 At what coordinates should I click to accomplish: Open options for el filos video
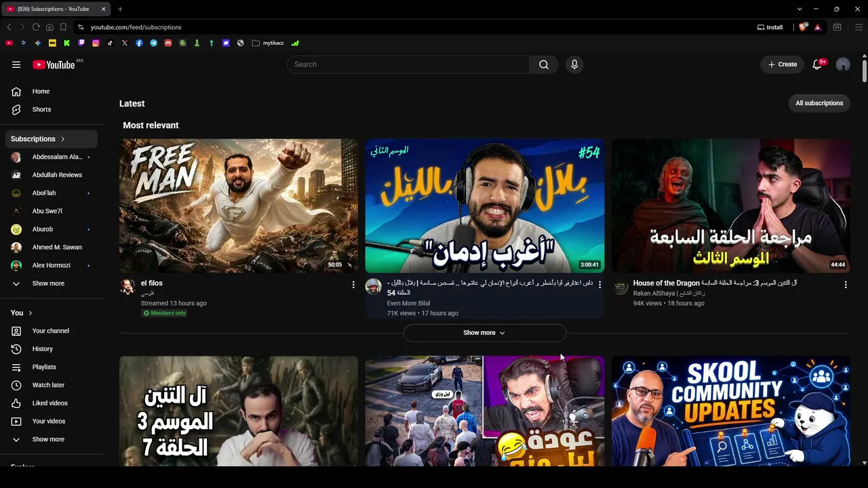click(x=353, y=285)
